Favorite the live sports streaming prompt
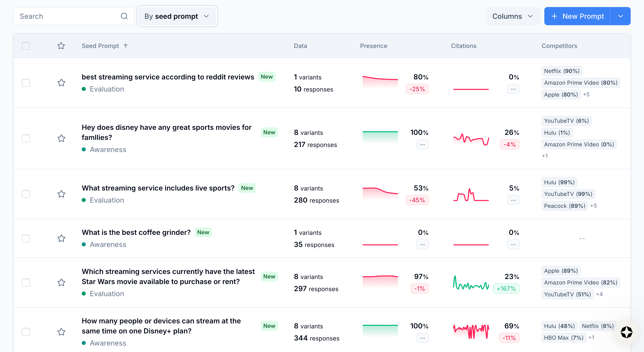The width and height of the screenshot is (644, 352). point(61,194)
